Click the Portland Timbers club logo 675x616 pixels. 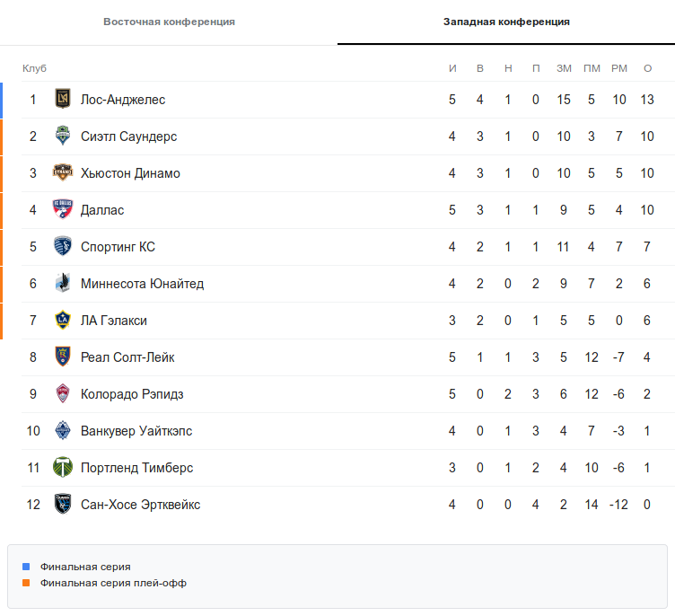(62, 468)
